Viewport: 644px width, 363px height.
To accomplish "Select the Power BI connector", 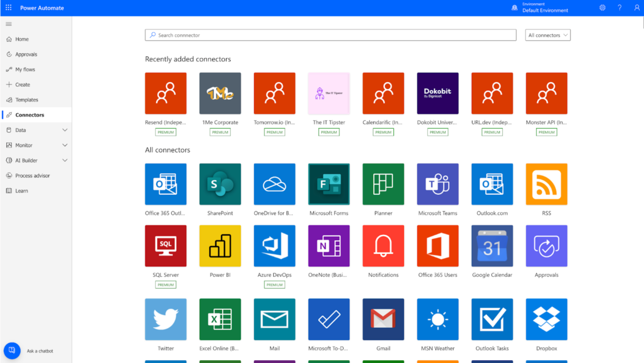I will [220, 245].
